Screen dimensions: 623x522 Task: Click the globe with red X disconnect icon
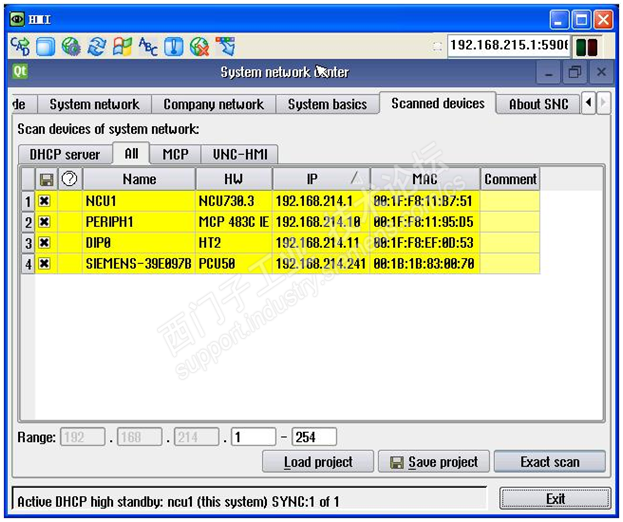coord(199,46)
